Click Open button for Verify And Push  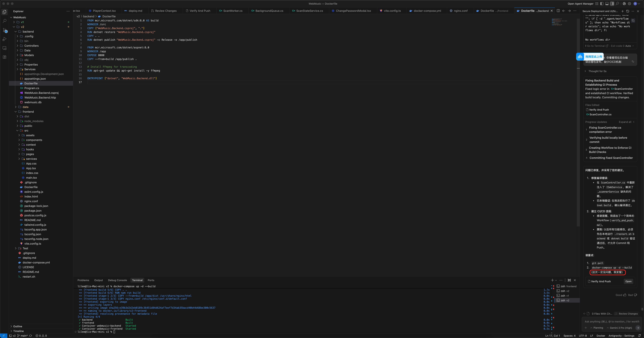628,281
